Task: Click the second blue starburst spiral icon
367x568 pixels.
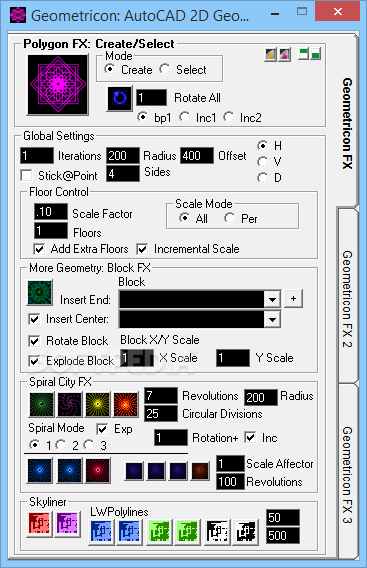Action: point(70,471)
